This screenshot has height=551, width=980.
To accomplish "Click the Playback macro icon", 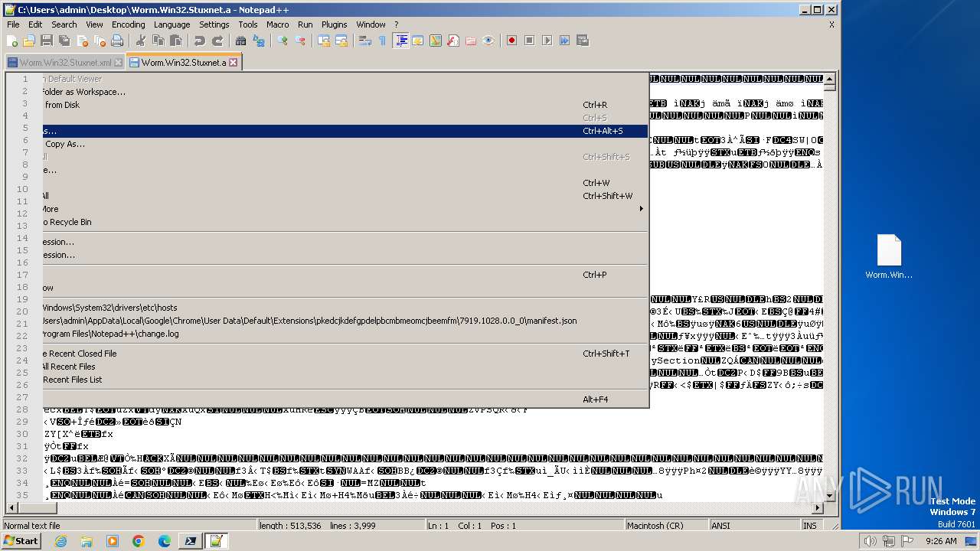I will click(547, 41).
